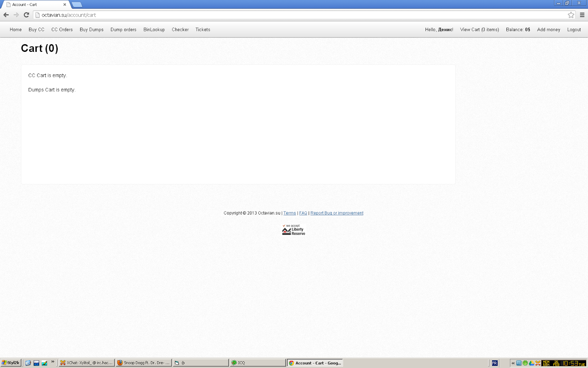Image resolution: width=588 pixels, height=368 pixels.
Task: Click the Account - Cart taskbar button
Action: tap(315, 363)
